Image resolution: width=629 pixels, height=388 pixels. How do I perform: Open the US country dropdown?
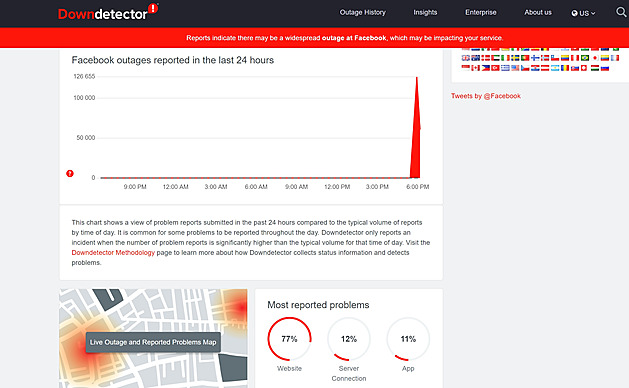point(583,13)
